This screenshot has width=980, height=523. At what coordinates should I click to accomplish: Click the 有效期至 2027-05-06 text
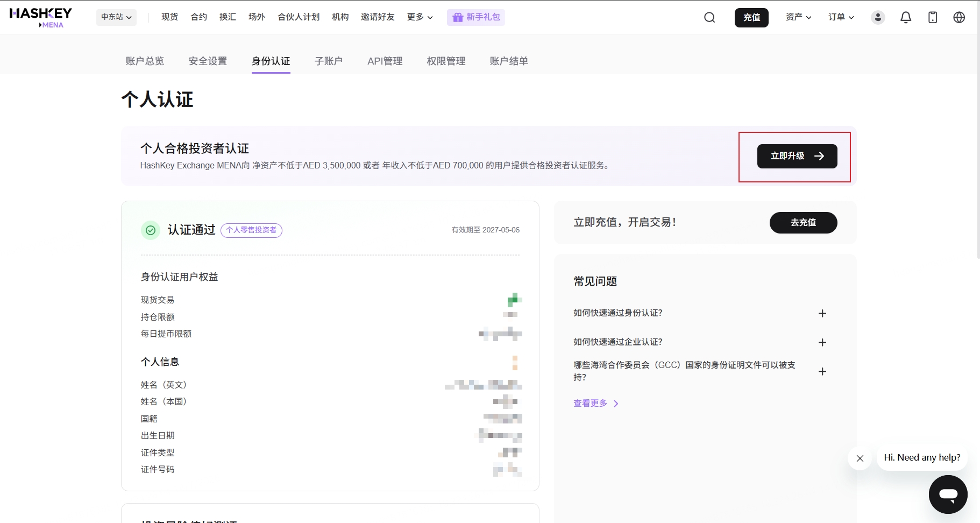coord(486,230)
